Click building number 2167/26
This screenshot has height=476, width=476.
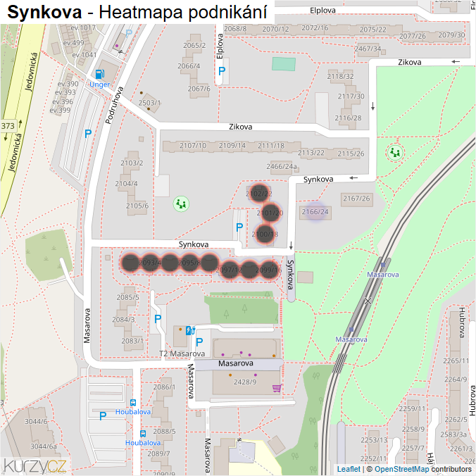tap(356, 199)
